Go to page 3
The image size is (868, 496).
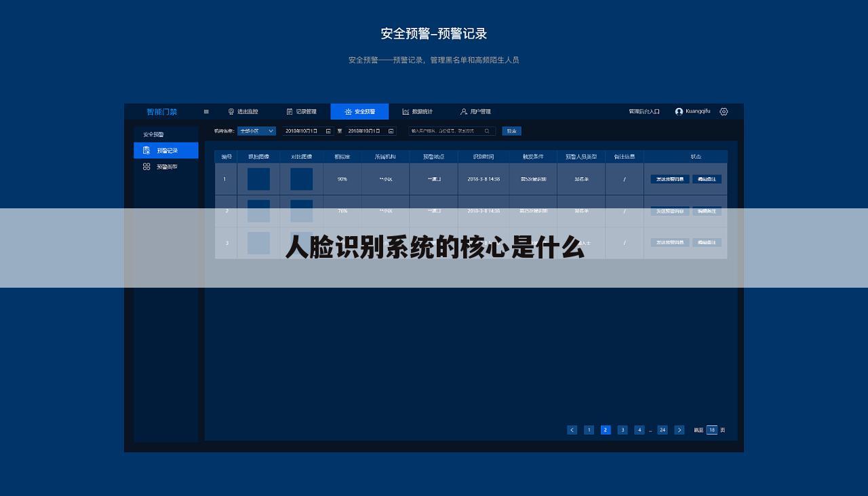623,430
